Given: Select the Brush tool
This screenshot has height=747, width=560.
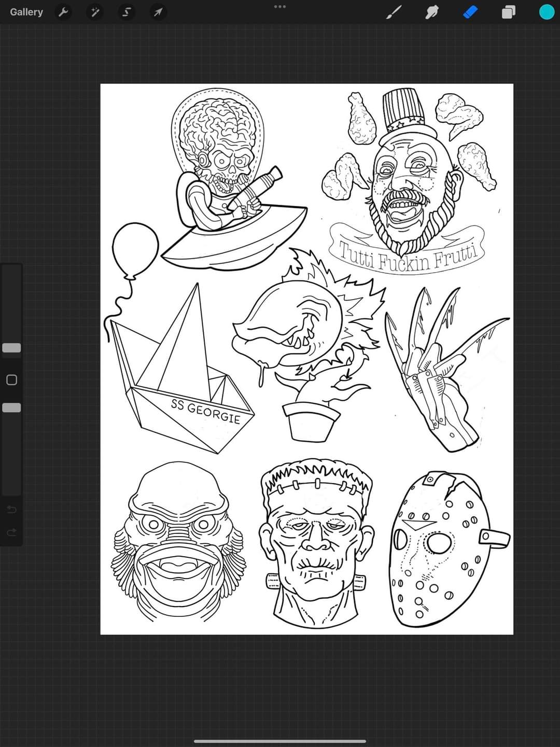Looking at the screenshot, I should point(394,12).
